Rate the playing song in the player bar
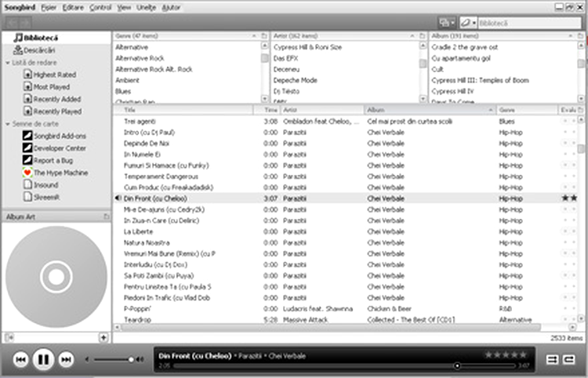This screenshot has height=378, width=588. tap(506, 354)
